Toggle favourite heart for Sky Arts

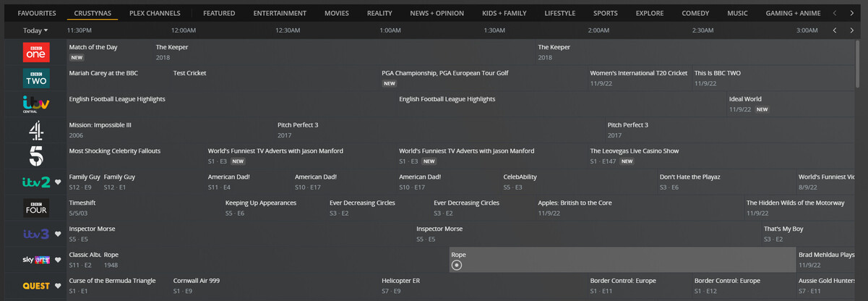pos(59,260)
